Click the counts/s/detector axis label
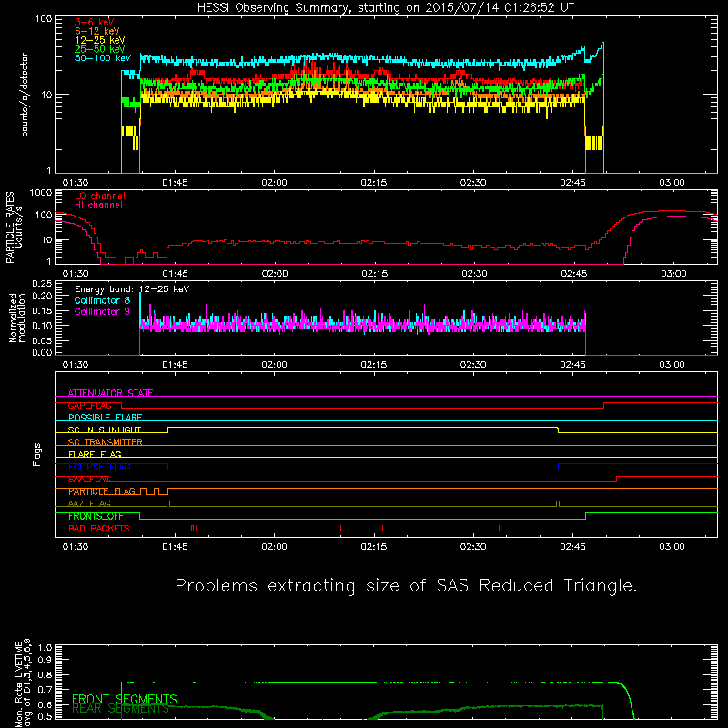The width and height of the screenshot is (728, 728). point(25,95)
